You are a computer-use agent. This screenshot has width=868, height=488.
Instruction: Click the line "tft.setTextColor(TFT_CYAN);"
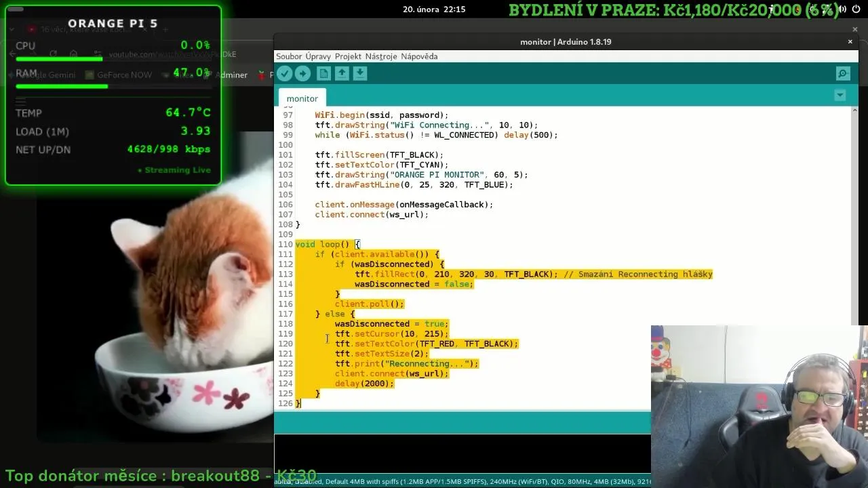[x=382, y=165]
